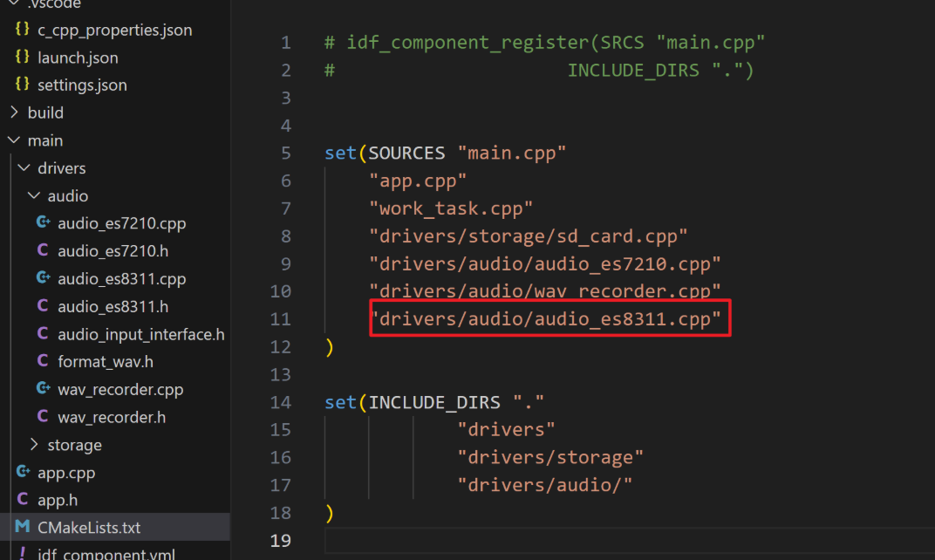935x560 pixels.
Task: Click JSON braces icon beside settings.json
Action: [23, 84]
